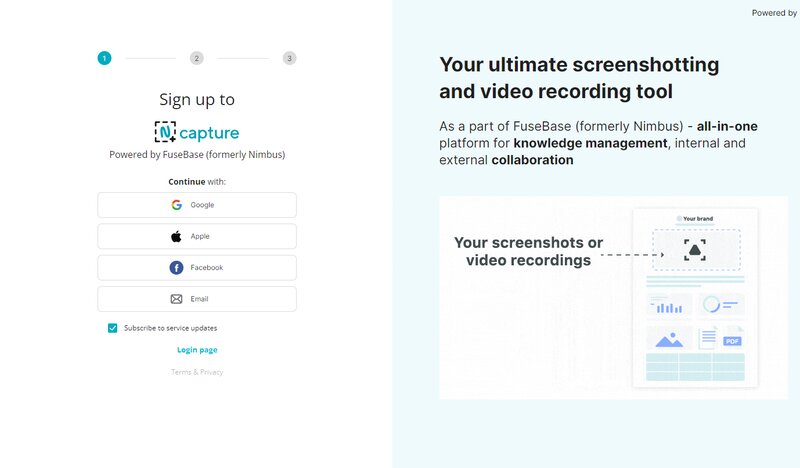Uncheck Subscribe to service updates

113,328
